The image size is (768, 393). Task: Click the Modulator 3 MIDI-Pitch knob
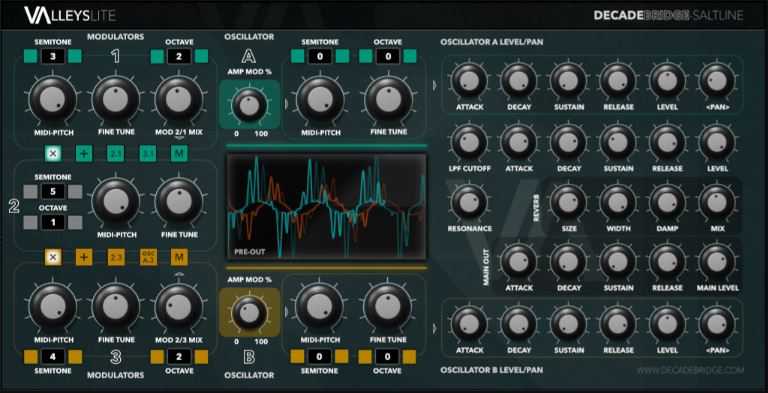(53, 307)
